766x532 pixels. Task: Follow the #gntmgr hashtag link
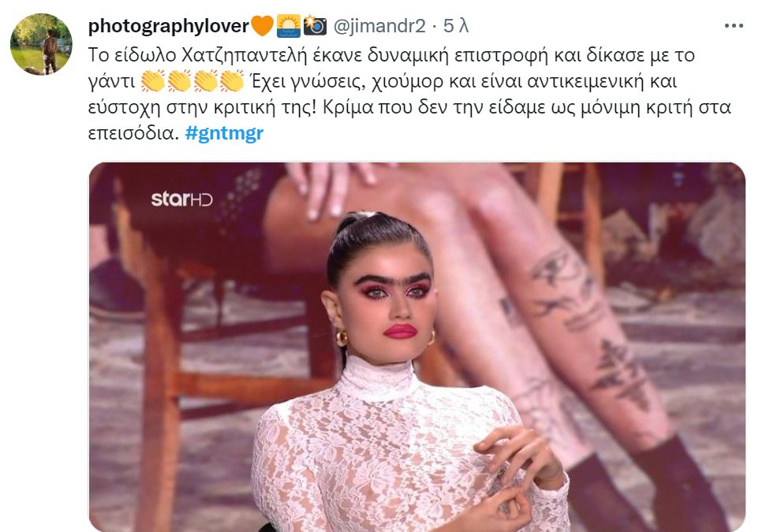pos(224,132)
